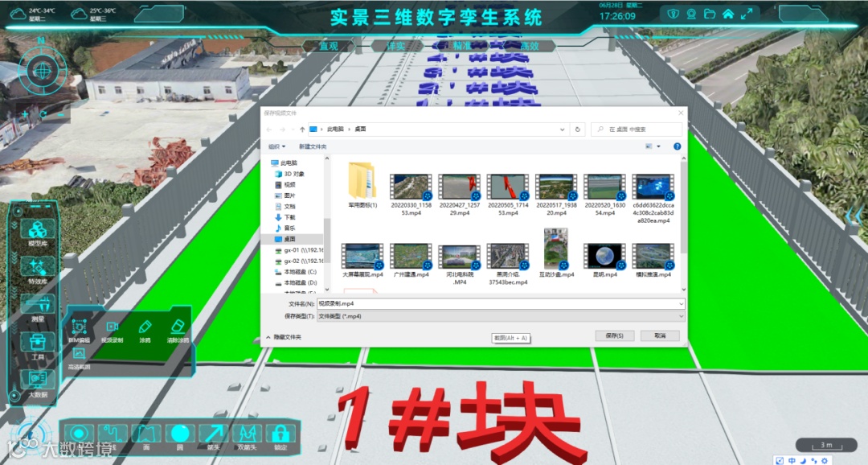Switch to the 直观 tab

329,46
